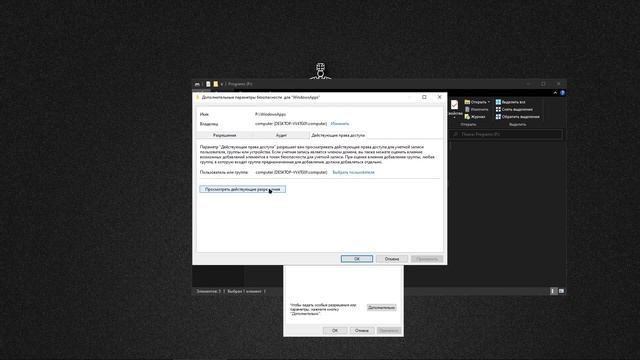Click the Дополнительно button in the properties dialog
The image size is (640, 360).
pyautogui.click(x=381, y=307)
